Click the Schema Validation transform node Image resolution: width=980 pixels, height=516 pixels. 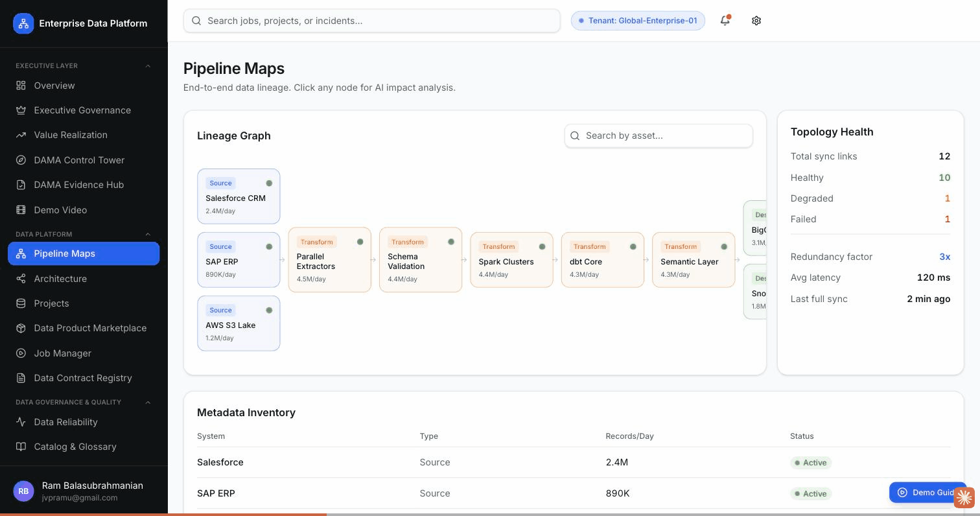(x=421, y=260)
